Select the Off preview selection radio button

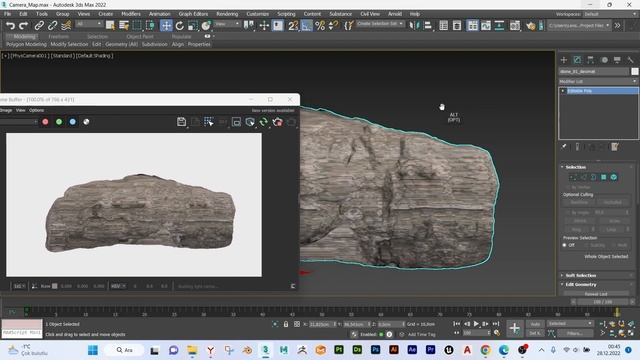(564, 245)
